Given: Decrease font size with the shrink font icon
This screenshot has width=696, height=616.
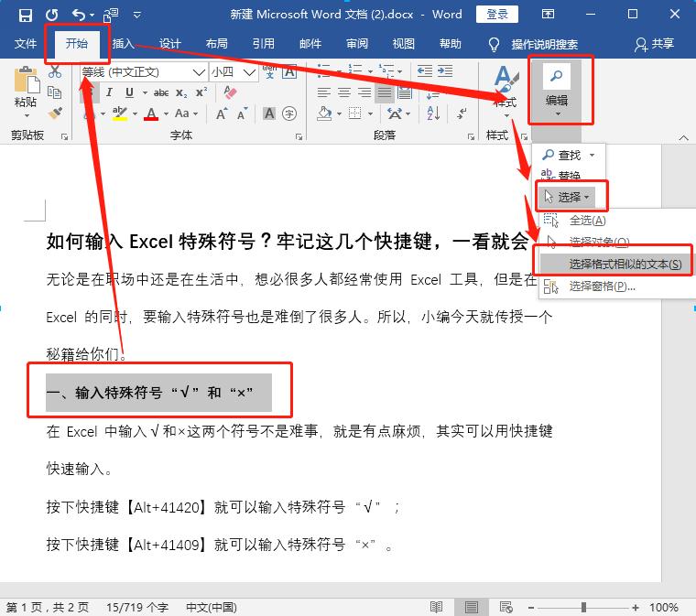Looking at the screenshot, I should pos(243,114).
